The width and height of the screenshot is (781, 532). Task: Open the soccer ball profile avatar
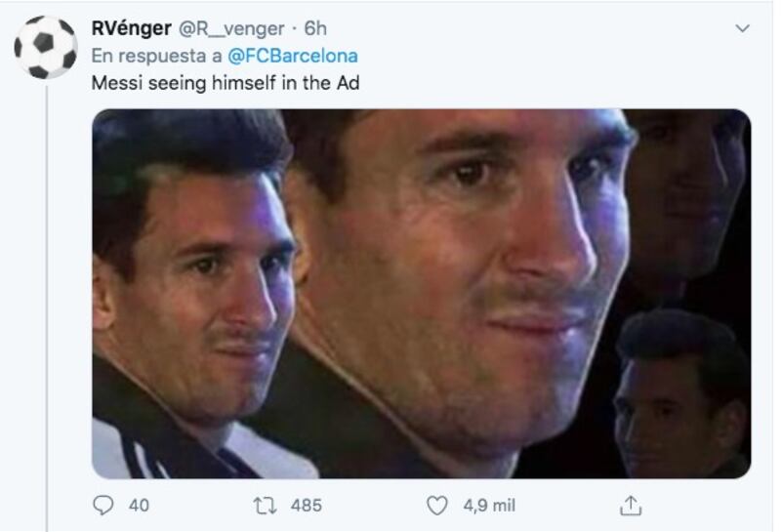coord(45,47)
